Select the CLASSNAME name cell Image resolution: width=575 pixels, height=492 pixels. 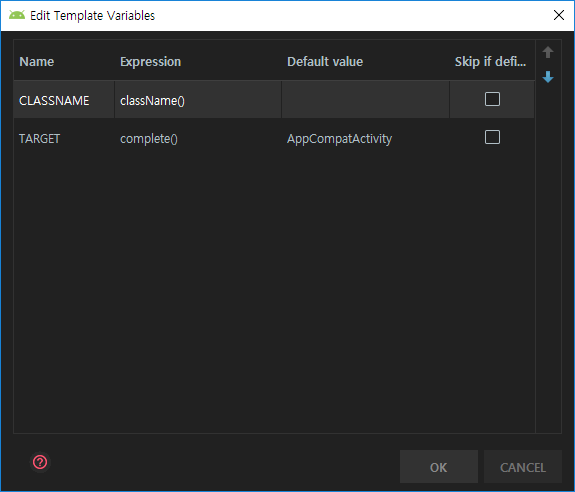[x=64, y=100]
